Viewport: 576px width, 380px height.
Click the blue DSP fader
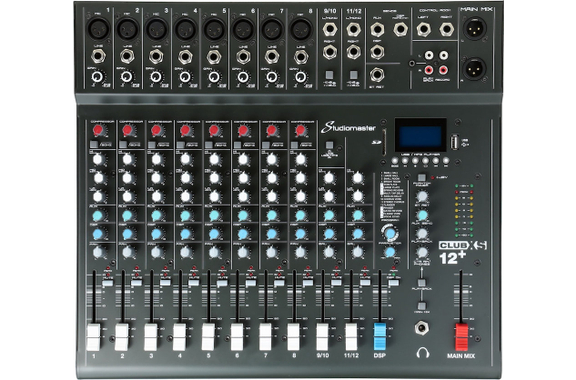click(380, 336)
